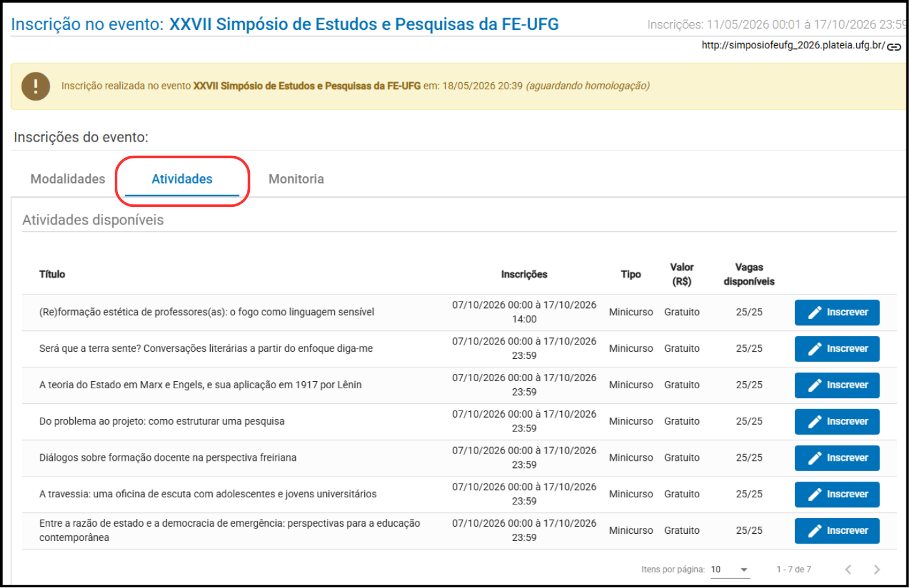Viewport: 909px width, 588px height.
Task: Click the title 'Do problema ao projeto'
Action: 162,422
